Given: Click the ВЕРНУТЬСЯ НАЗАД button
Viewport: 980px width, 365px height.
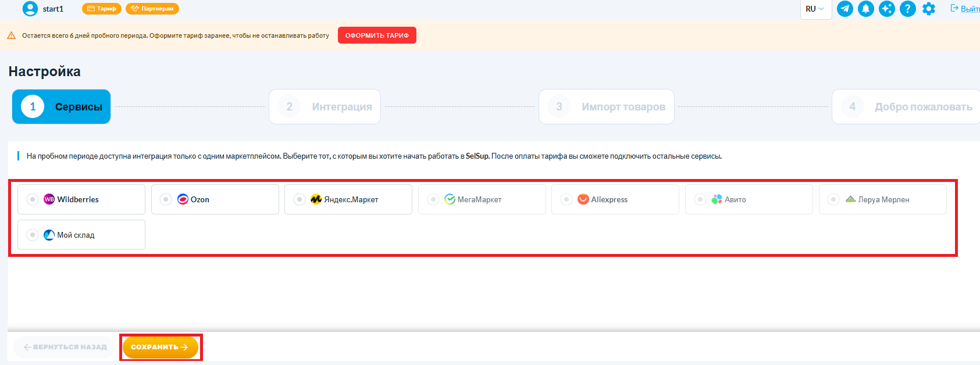Looking at the screenshot, I should click(x=65, y=347).
